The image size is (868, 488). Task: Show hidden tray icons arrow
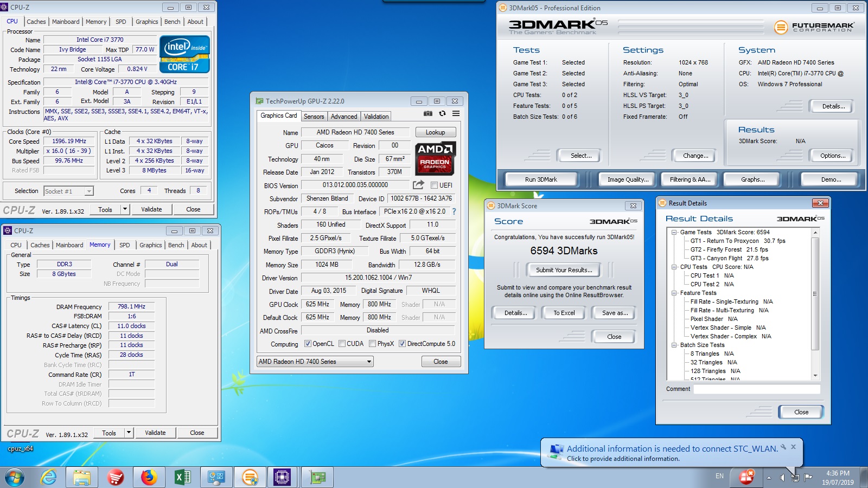(x=769, y=478)
